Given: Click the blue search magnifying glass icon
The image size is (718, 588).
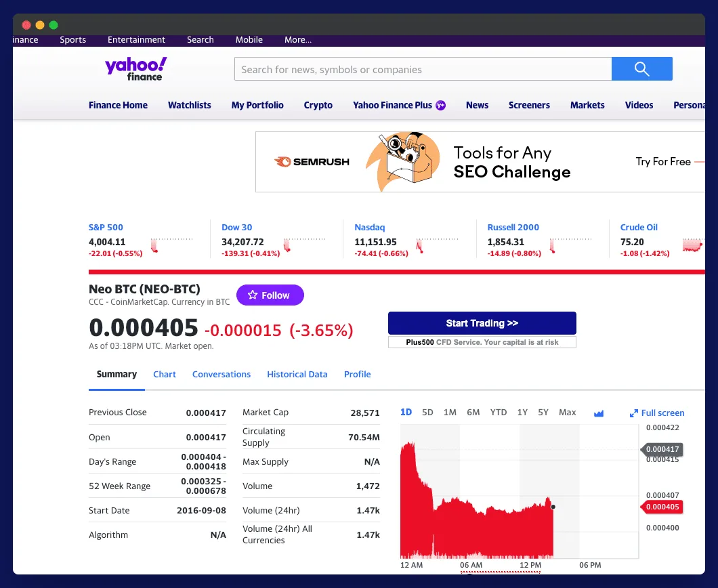Looking at the screenshot, I should [x=641, y=68].
